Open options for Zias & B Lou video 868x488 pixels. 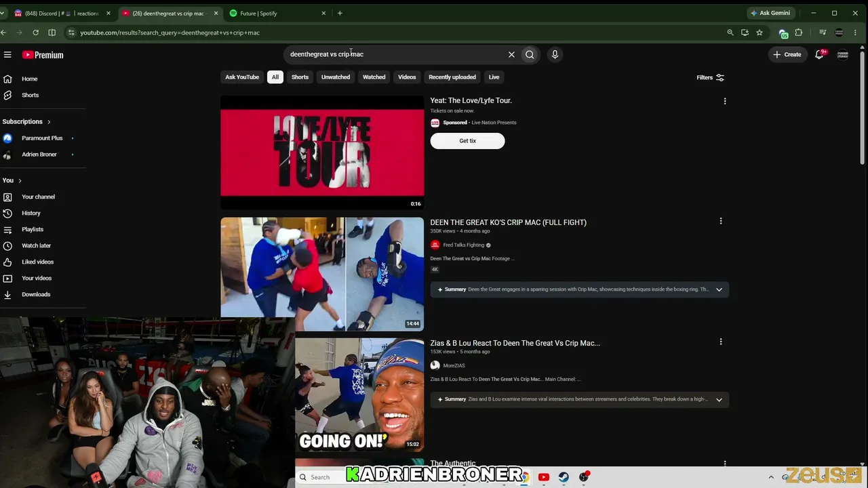[721, 342]
